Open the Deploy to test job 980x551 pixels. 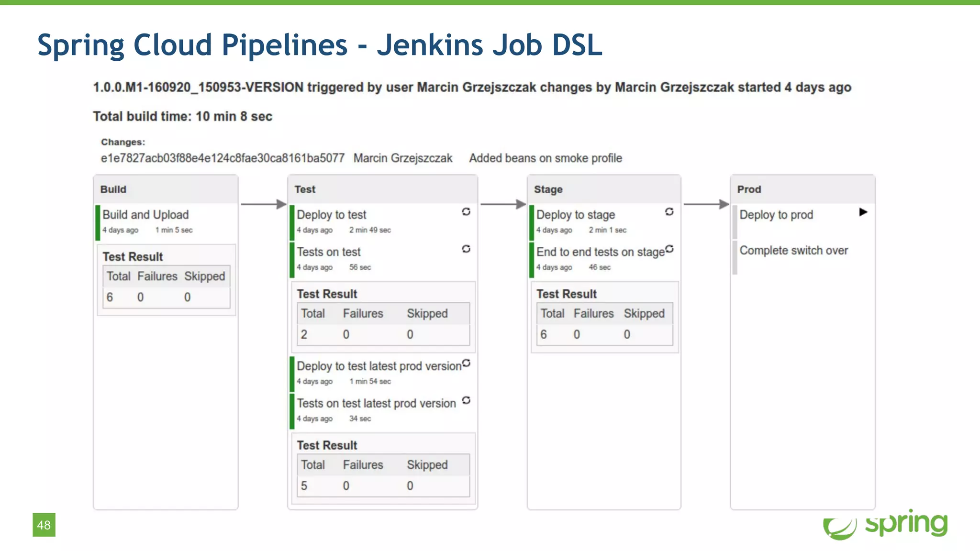331,215
